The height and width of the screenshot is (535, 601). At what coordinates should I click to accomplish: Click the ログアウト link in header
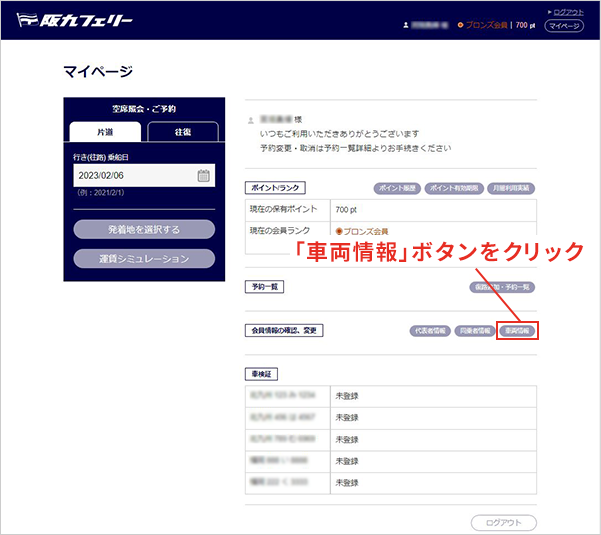coord(566,11)
